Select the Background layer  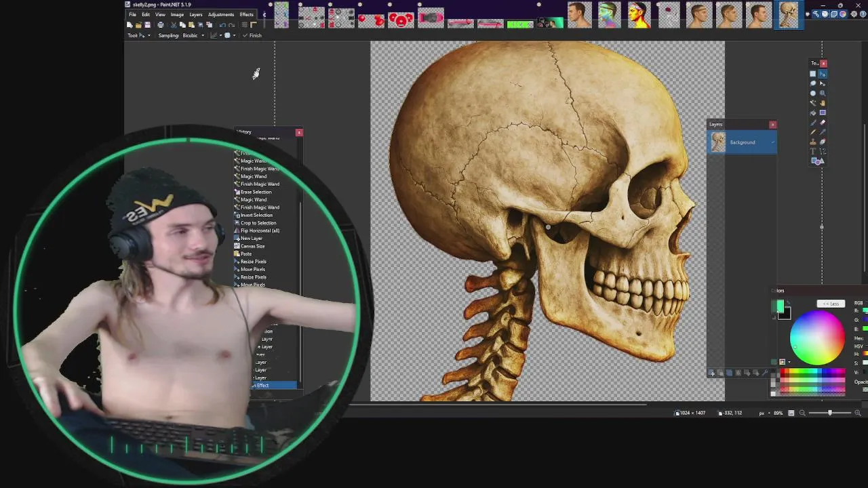click(743, 142)
